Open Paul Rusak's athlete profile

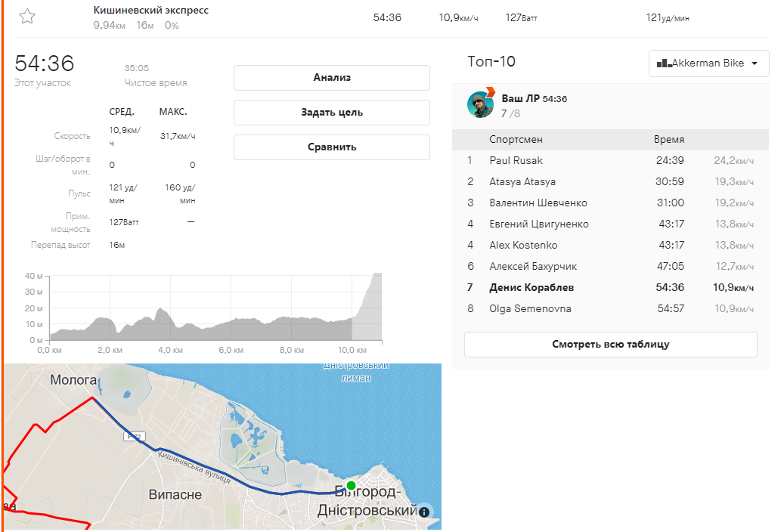(x=516, y=161)
